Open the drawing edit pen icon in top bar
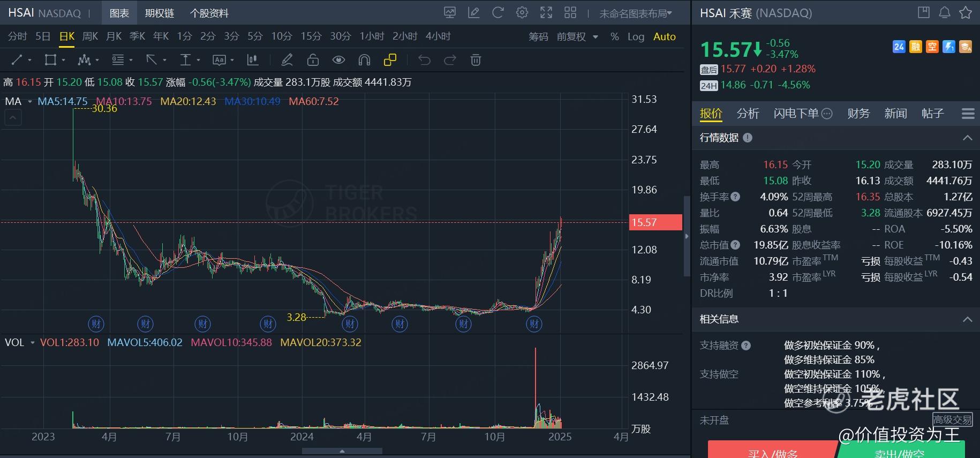The image size is (980, 458). (x=474, y=13)
